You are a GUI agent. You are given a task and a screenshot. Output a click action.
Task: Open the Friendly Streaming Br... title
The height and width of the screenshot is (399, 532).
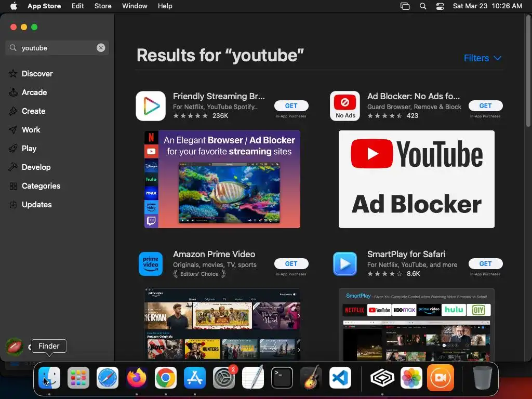pos(219,96)
